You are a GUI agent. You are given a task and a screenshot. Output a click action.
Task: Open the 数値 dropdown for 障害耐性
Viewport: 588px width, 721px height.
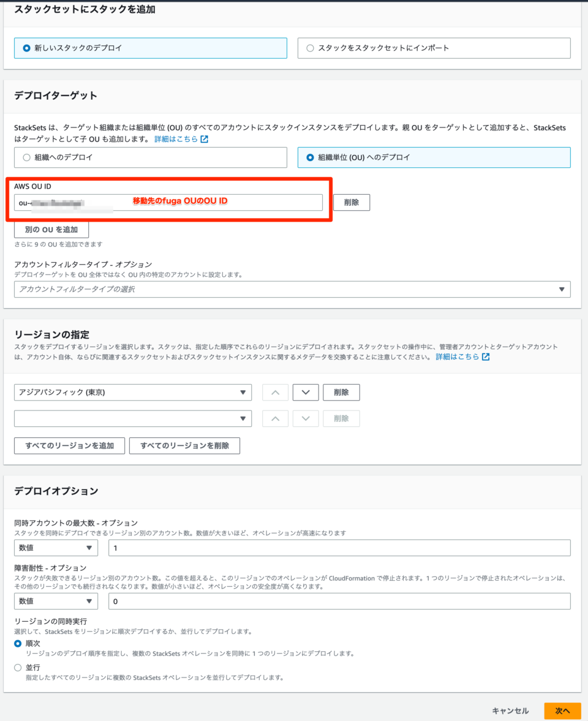[56, 601]
